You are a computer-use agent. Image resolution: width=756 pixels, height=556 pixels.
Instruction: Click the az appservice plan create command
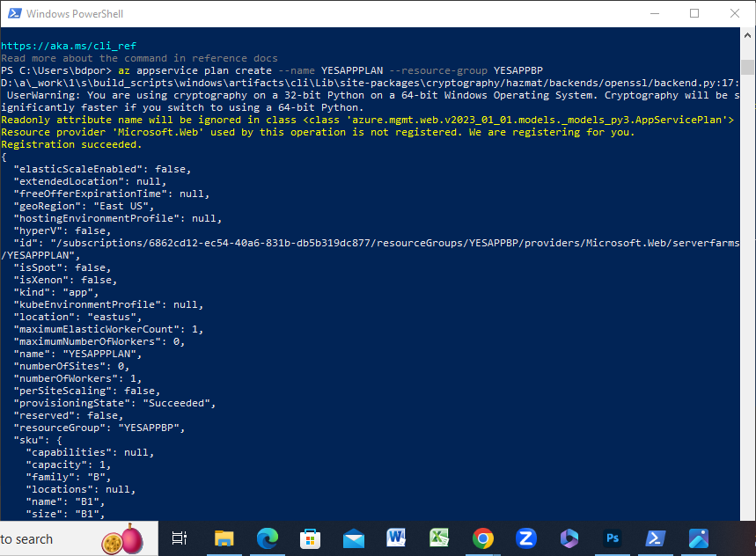pyautogui.click(x=330, y=71)
